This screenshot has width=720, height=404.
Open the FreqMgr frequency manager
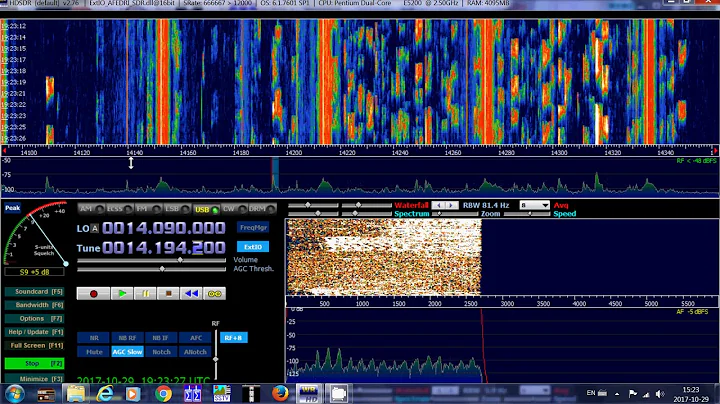[x=253, y=228]
